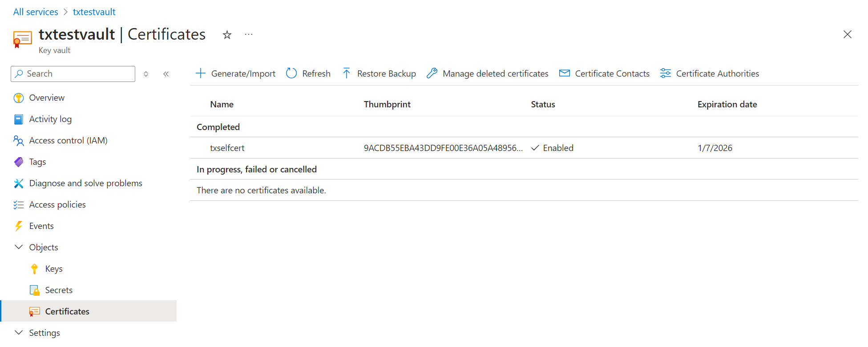Click the plus icon for Generate/Import
The height and width of the screenshot is (347, 868).
201,73
